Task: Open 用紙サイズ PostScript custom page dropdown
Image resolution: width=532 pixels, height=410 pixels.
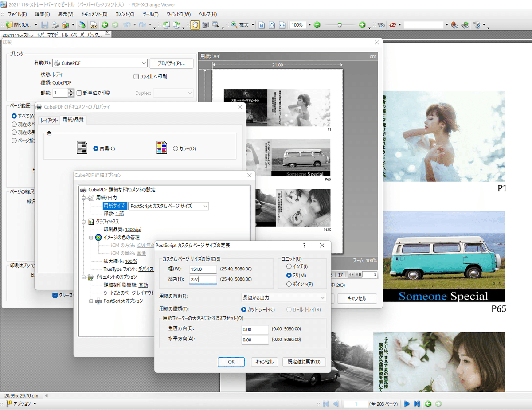Action: pos(168,206)
